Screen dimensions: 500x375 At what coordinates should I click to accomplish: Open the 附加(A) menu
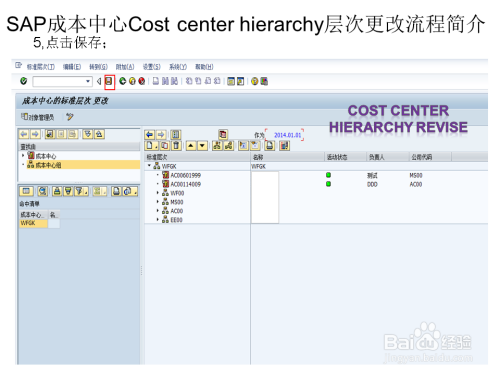click(125, 67)
